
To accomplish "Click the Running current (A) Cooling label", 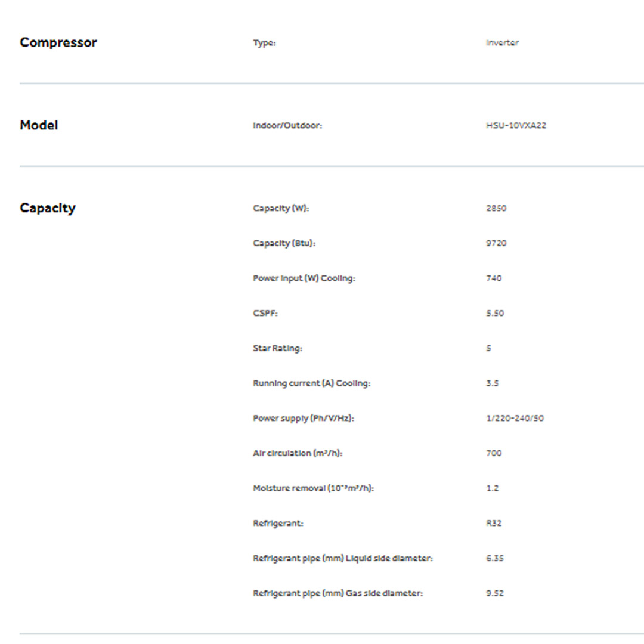I will tap(311, 383).
